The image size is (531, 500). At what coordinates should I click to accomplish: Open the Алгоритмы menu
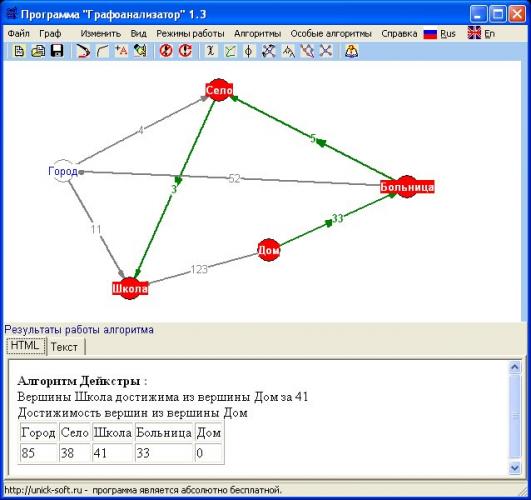pyautogui.click(x=257, y=34)
